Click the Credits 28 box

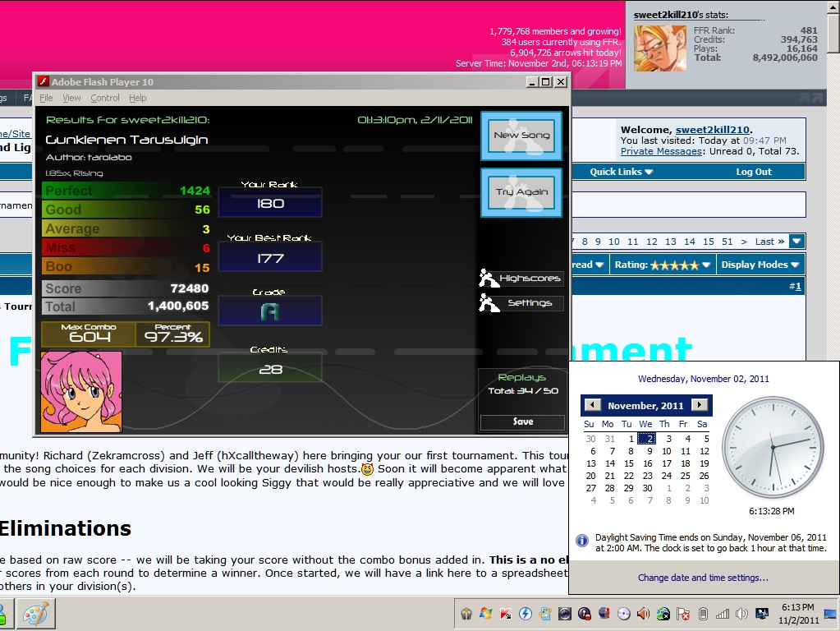[x=270, y=367]
